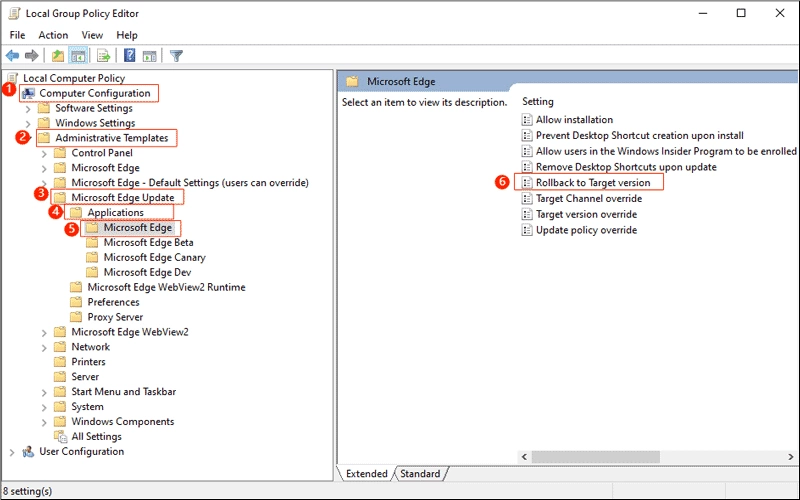Click the Allow installation policy icon

[x=527, y=120]
